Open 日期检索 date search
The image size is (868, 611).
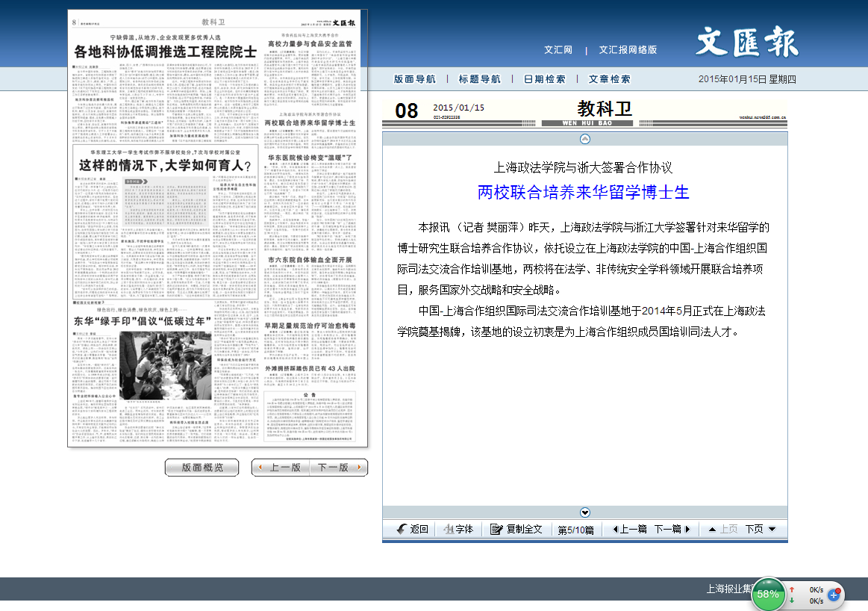pyautogui.click(x=544, y=79)
